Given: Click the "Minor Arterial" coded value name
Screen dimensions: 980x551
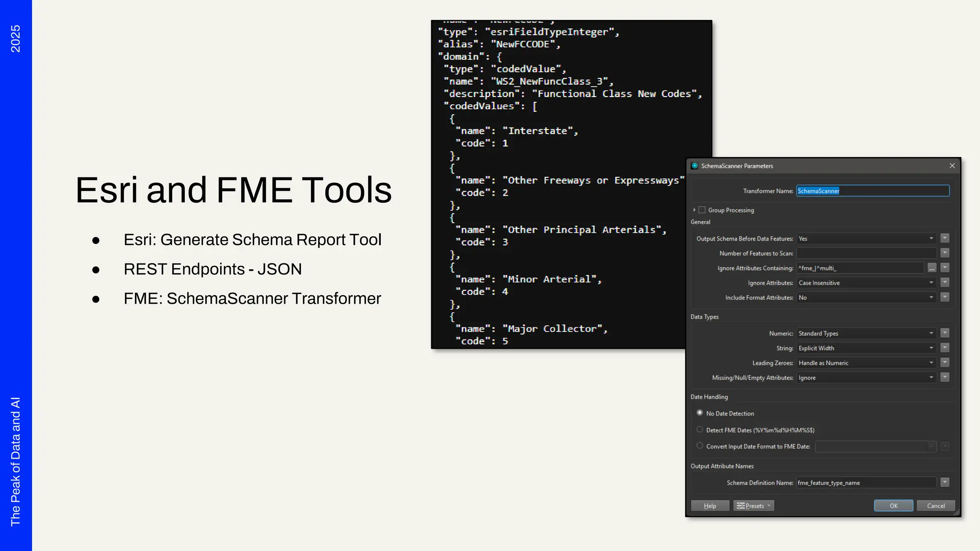Looking at the screenshot, I should click(549, 279).
